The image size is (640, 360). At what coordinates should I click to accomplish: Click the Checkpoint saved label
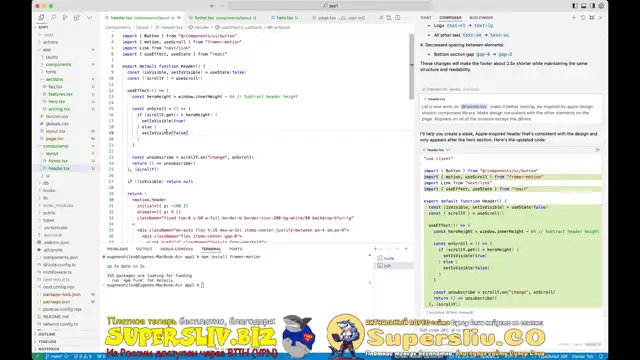click(x=450, y=89)
